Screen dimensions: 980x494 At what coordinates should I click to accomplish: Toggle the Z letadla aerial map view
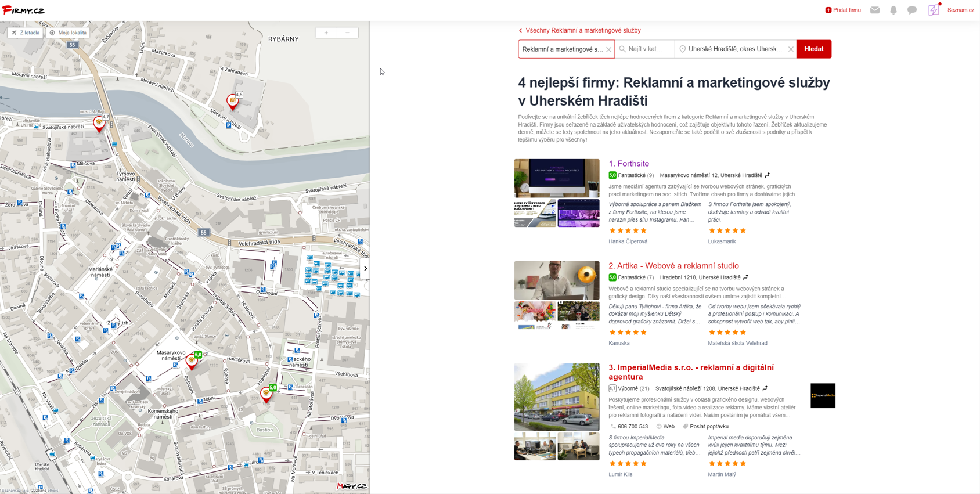coord(26,33)
